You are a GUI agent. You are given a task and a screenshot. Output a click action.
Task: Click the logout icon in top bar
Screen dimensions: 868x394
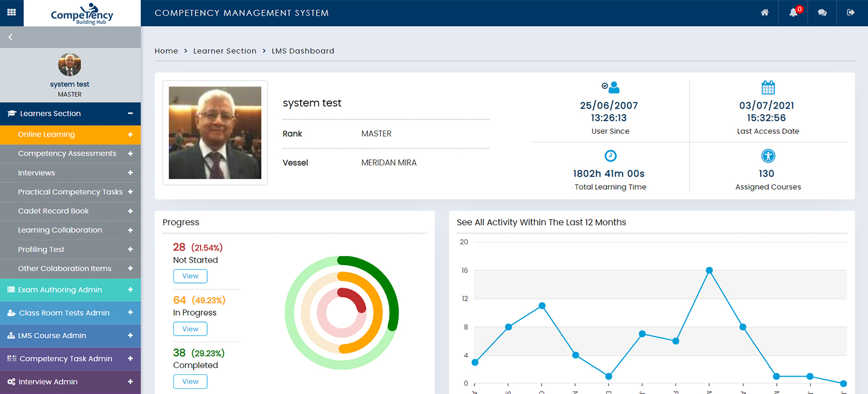pos(851,12)
